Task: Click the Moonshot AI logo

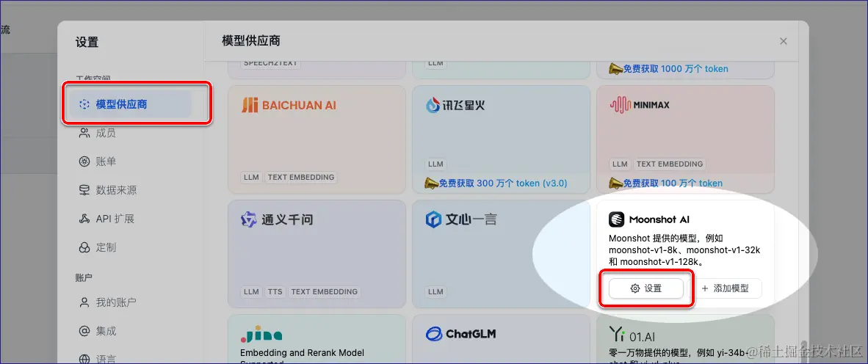Action: click(x=648, y=219)
